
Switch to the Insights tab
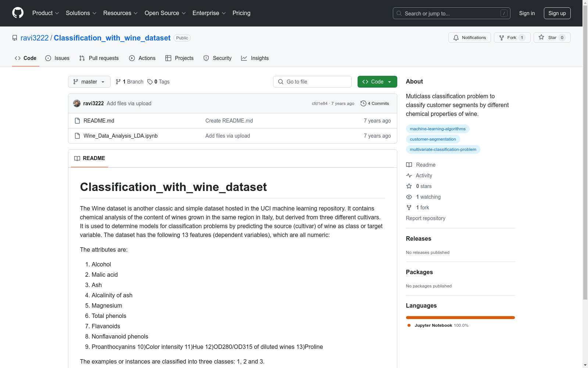(x=255, y=58)
